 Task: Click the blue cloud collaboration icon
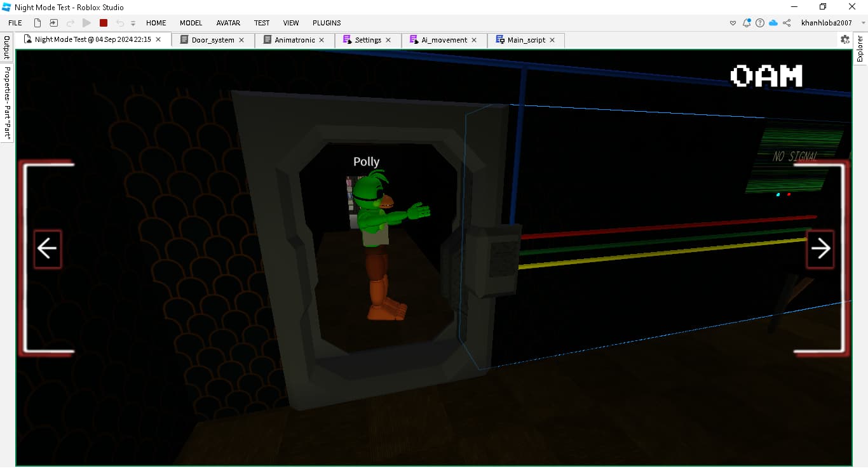click(x=773, y=23)
